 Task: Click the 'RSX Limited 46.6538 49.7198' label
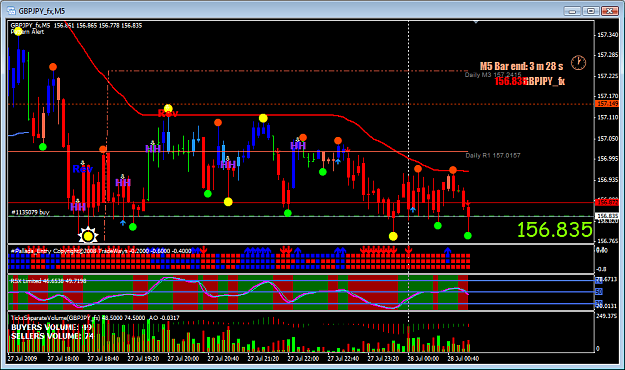48,281
